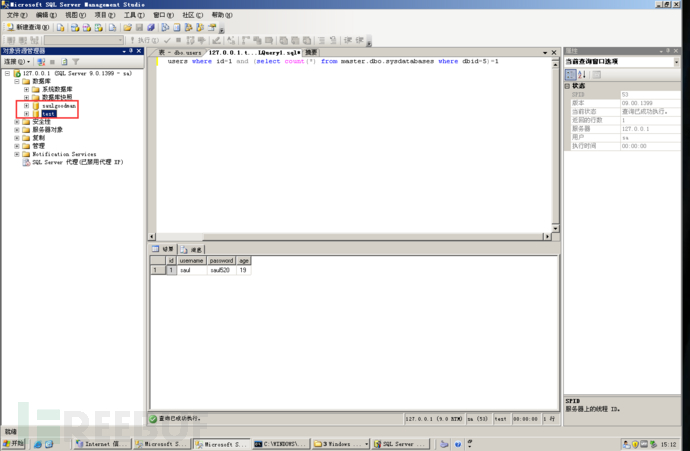Select the test database icon in tree

[37, 114]
